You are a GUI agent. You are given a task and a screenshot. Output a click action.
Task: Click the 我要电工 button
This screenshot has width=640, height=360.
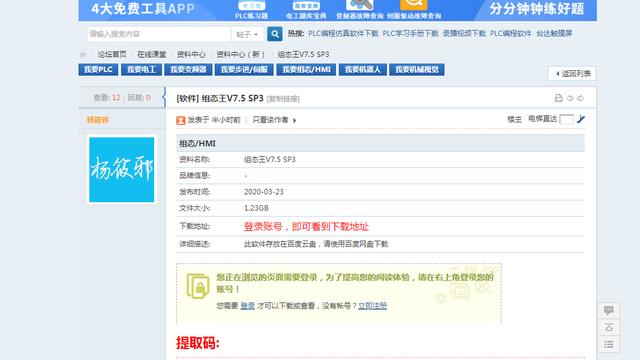pos(141,69)
